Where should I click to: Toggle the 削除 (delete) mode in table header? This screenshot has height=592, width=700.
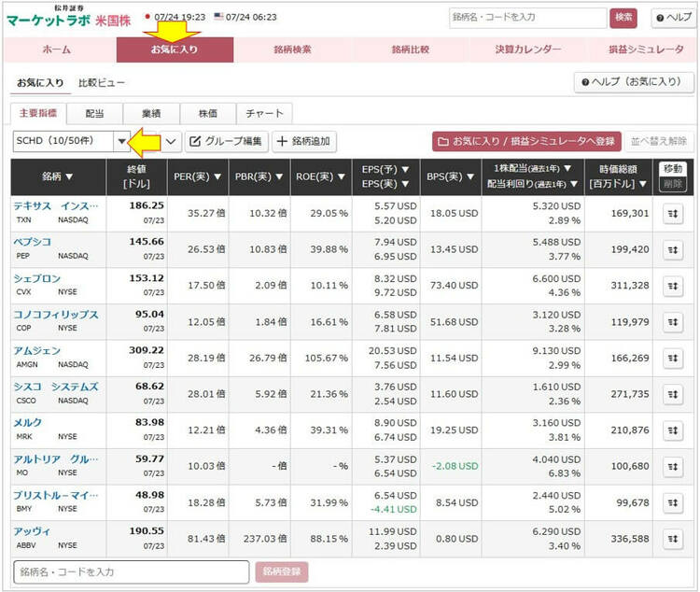pyautogui.click(x=671, y=185)
